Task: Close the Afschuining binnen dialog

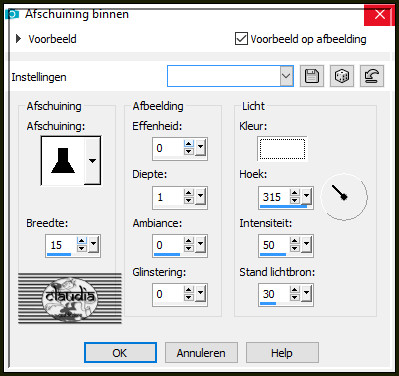Action: point(380,15)
